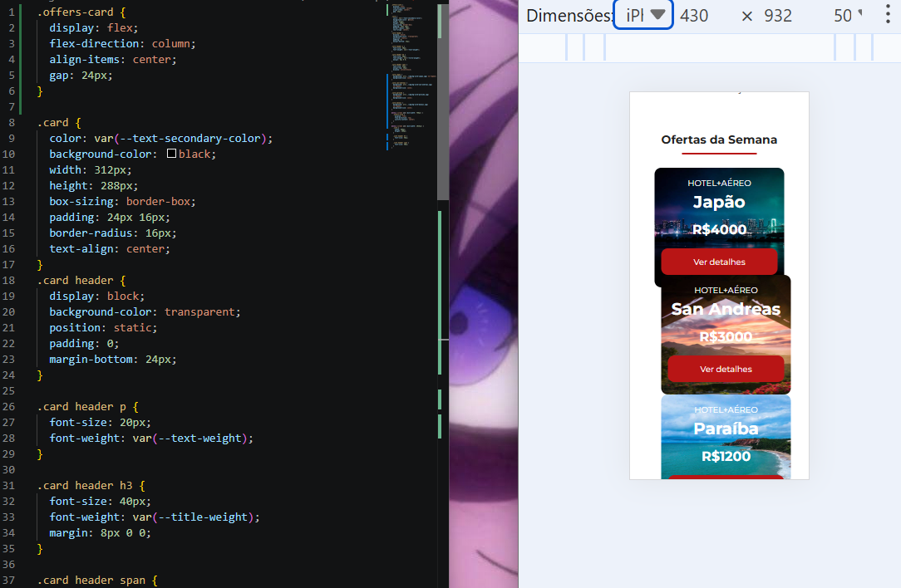Click 'font-weight: var(--title-weight)' on line 33

[x=155, y=517]
